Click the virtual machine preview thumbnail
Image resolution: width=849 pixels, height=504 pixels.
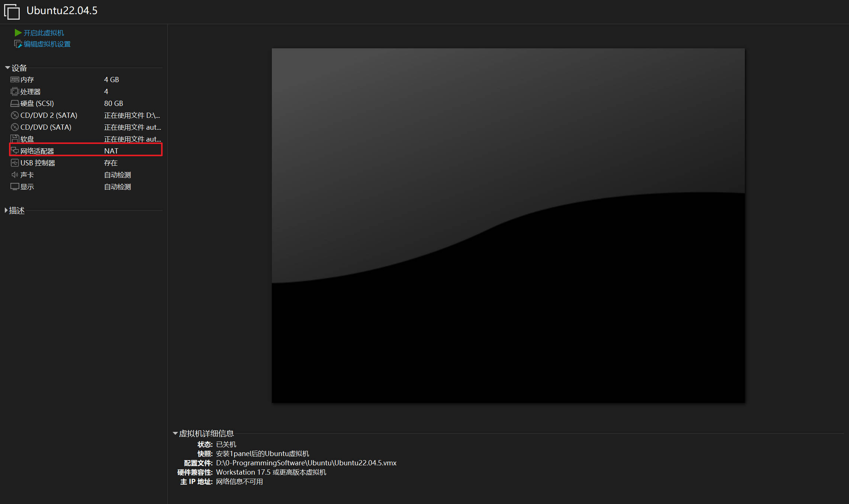pyautogui.click(x=508, y=225)
